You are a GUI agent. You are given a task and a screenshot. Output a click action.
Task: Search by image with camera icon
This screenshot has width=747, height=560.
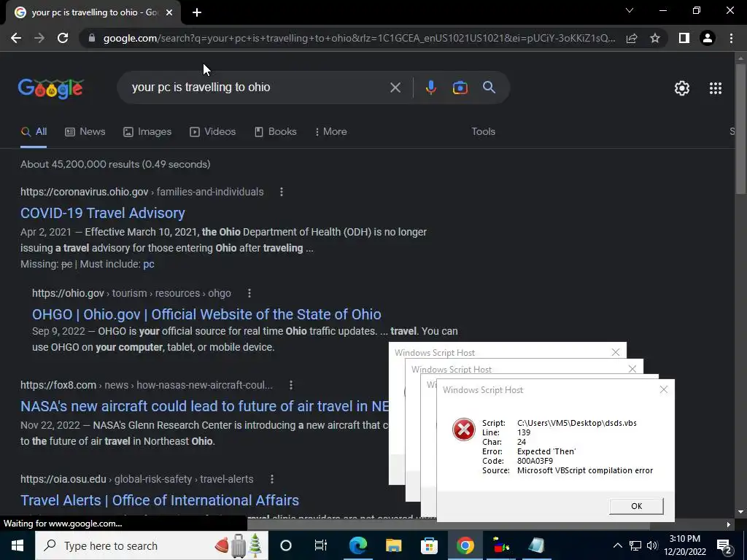coord(460,87)
